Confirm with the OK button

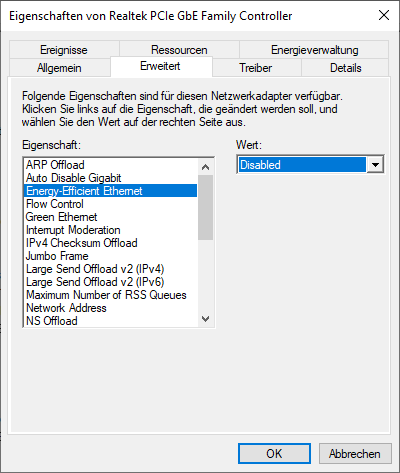click(274, 453)
